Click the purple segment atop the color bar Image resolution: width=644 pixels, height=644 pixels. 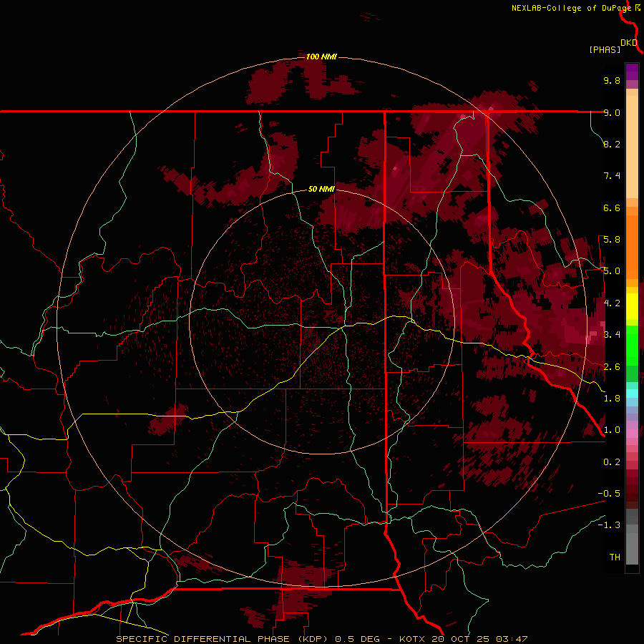tap(632, 72)
